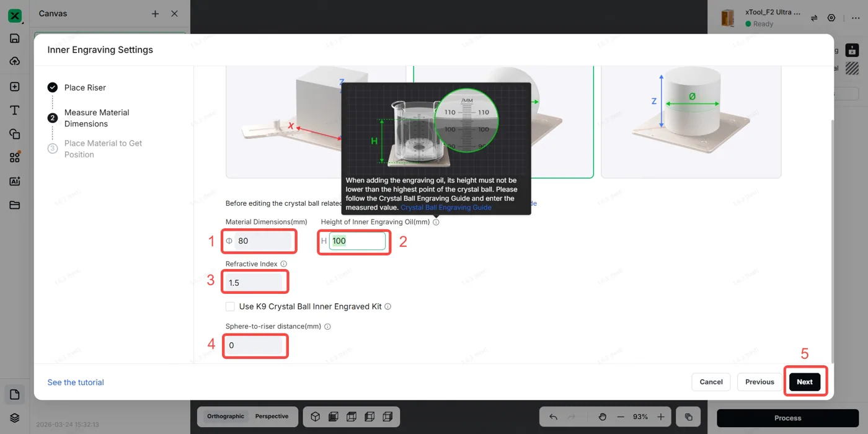This screenshot has width=868, height=434.
Task: Click info icon beside K9 Crystal Ball Kit
Action: pyautogui.click(x=387, y=306)
